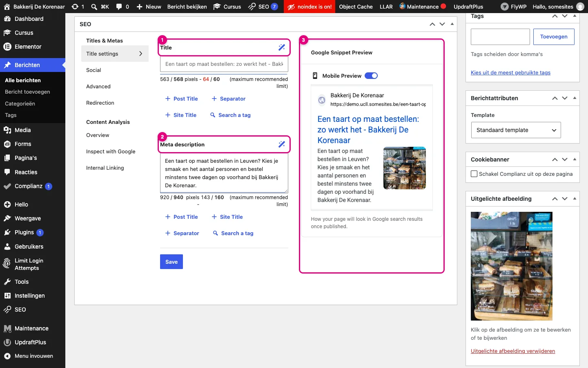
Task: Open the Pagina's sidebar icon
Action: click(7, 158)
